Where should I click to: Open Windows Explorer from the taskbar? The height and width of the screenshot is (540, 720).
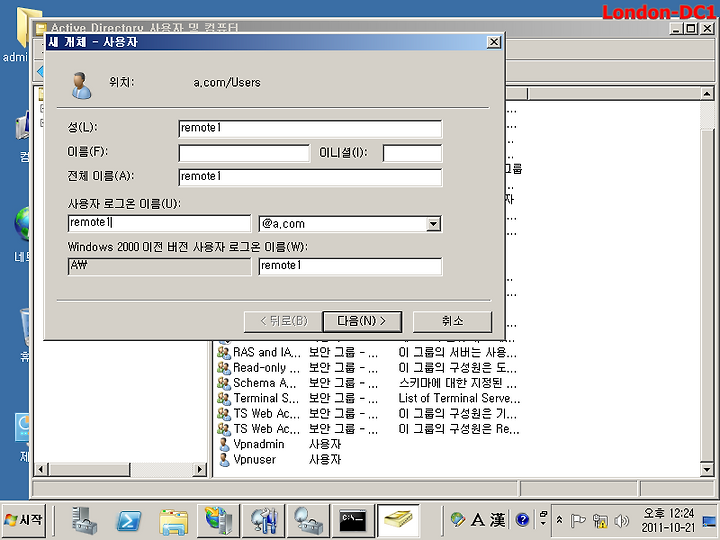(173, 521)
